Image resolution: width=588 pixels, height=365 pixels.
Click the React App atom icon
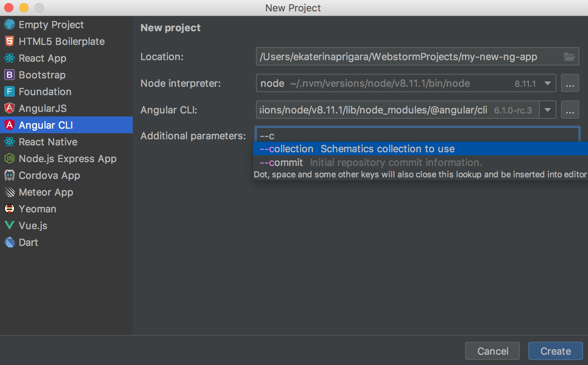tap(10, 58)
